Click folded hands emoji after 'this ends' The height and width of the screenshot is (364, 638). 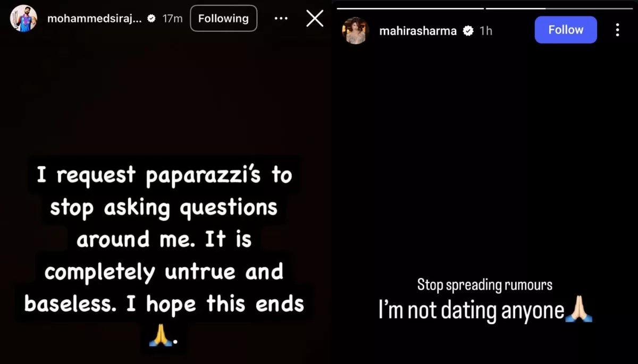click(160, 335)
